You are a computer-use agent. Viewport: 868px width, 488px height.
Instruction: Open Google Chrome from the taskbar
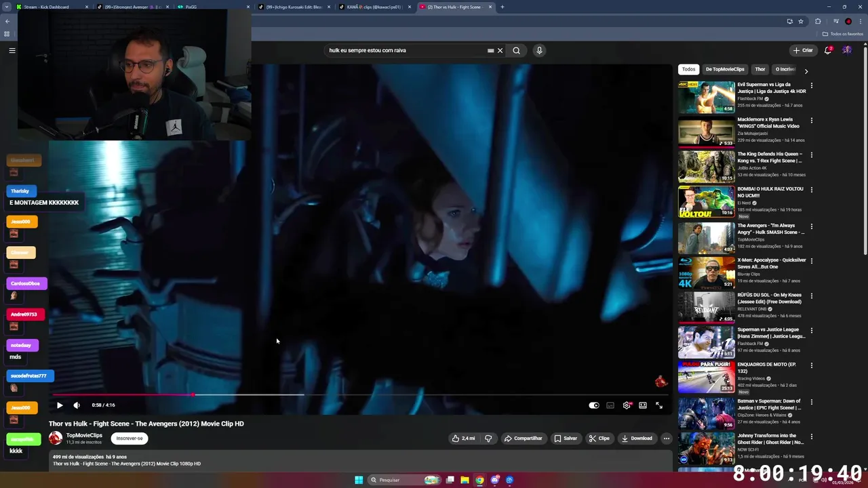pos(479,480)
